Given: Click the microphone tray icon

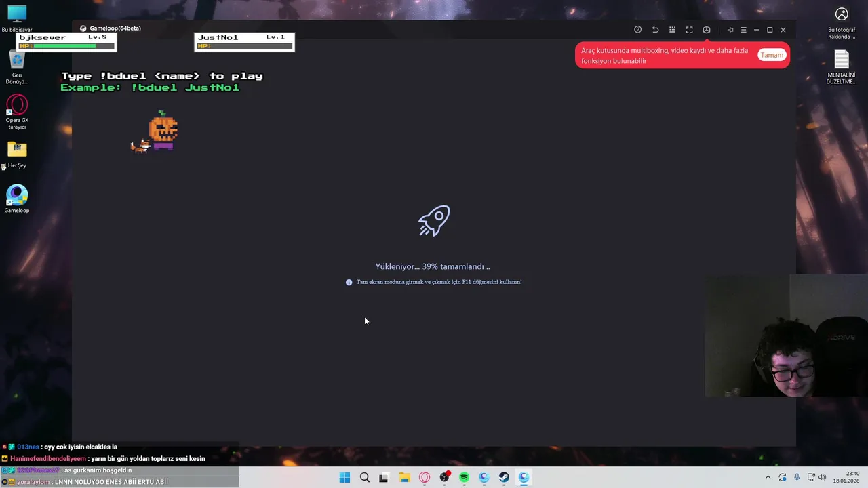Looking at the screenshot, I should tap(797, 477).
